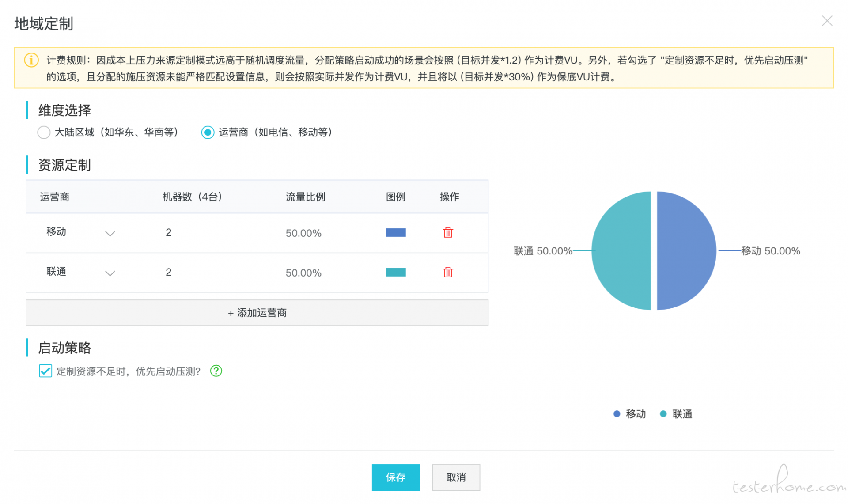
Task: Click the 流量比例 column header
Action: pos(305,197)
